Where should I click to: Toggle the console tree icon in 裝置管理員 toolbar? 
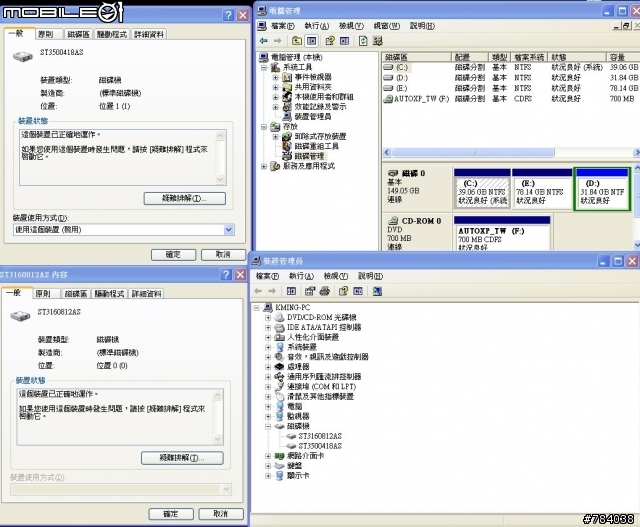tap(291, 291)
